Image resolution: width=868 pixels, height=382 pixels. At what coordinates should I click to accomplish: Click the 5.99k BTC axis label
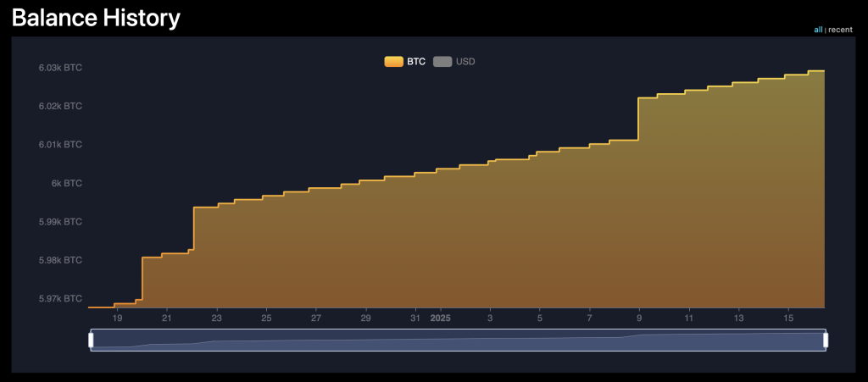[60, 222]
